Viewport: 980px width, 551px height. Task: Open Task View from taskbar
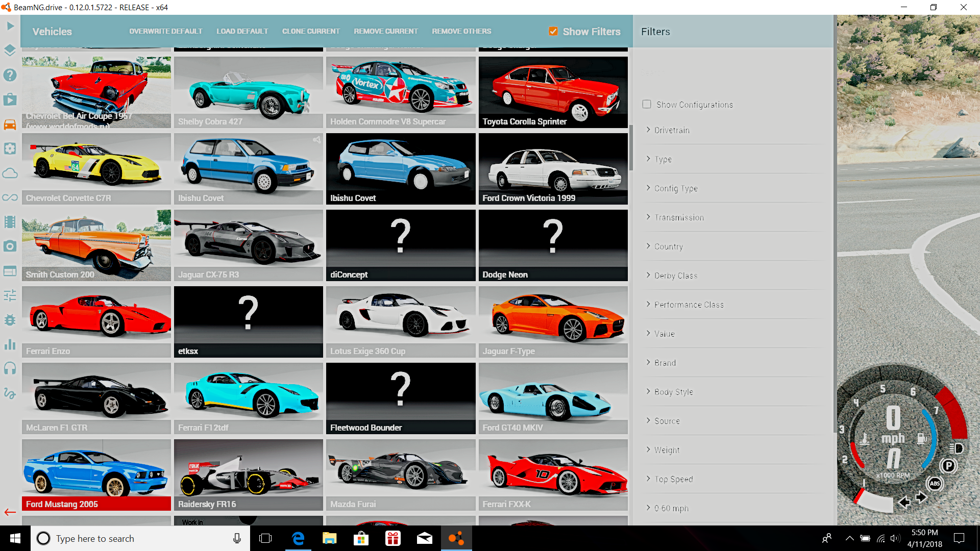click(265, 538)
